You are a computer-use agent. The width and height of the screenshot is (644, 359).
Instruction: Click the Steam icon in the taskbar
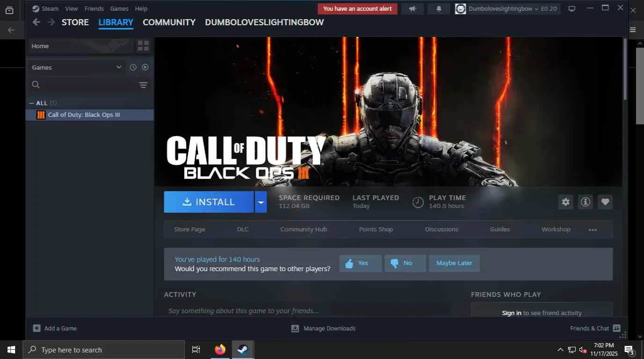click(x=242, y=350)
